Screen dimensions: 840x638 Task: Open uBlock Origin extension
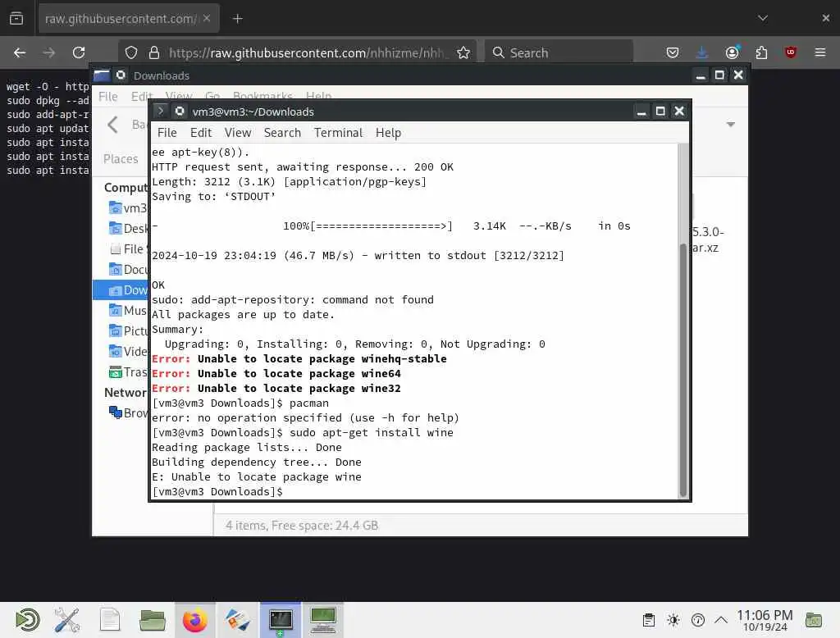[x=791, y=52]
